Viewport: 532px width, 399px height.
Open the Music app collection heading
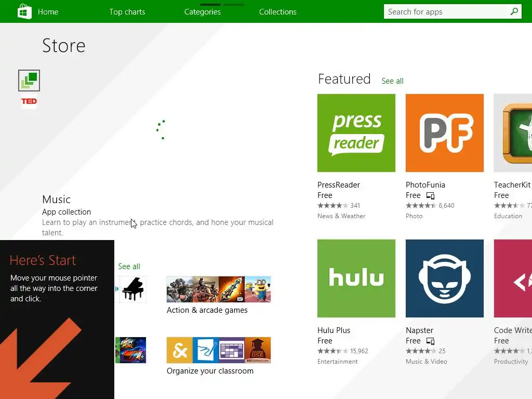(56, 199)
